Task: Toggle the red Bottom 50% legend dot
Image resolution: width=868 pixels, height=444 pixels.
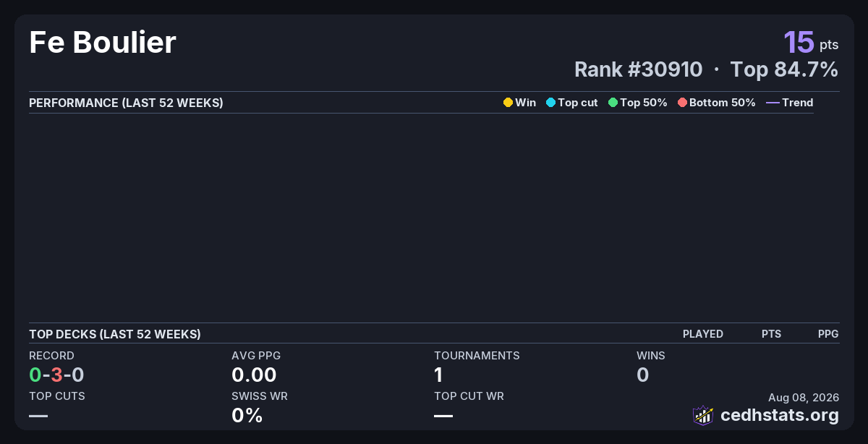Action: click(x=682, y=103)
